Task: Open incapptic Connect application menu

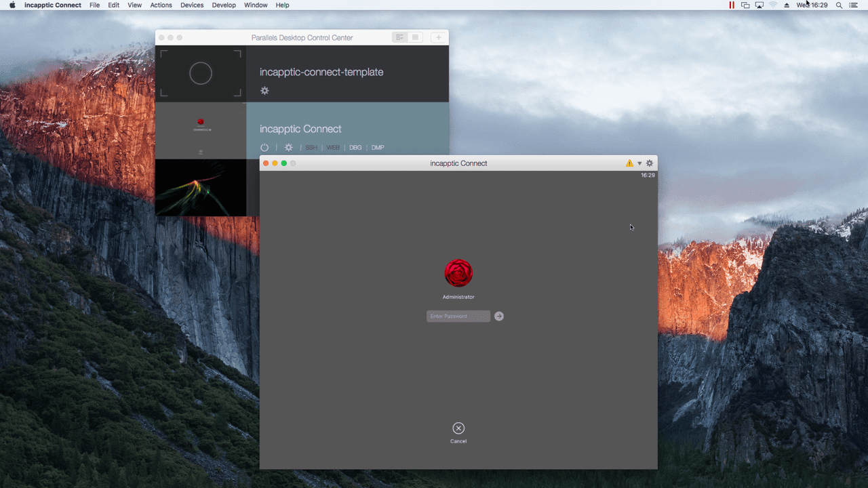Action: [53, 5]
